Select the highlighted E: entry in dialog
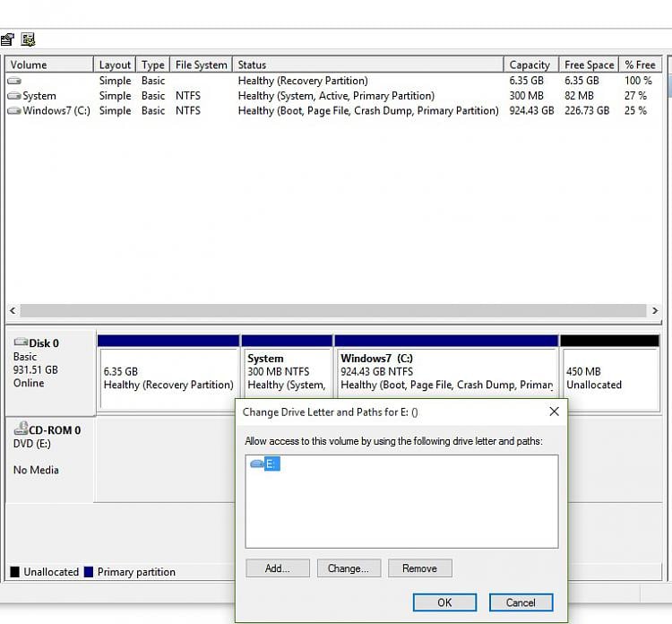The height and width of the screenshot is (624, 672). coord(271,464)
